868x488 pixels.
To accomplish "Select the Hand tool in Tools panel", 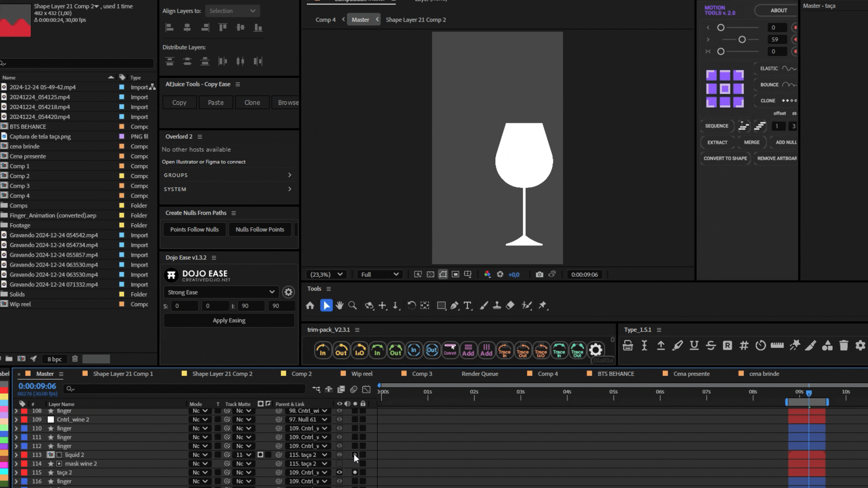I will pos(340,306).
